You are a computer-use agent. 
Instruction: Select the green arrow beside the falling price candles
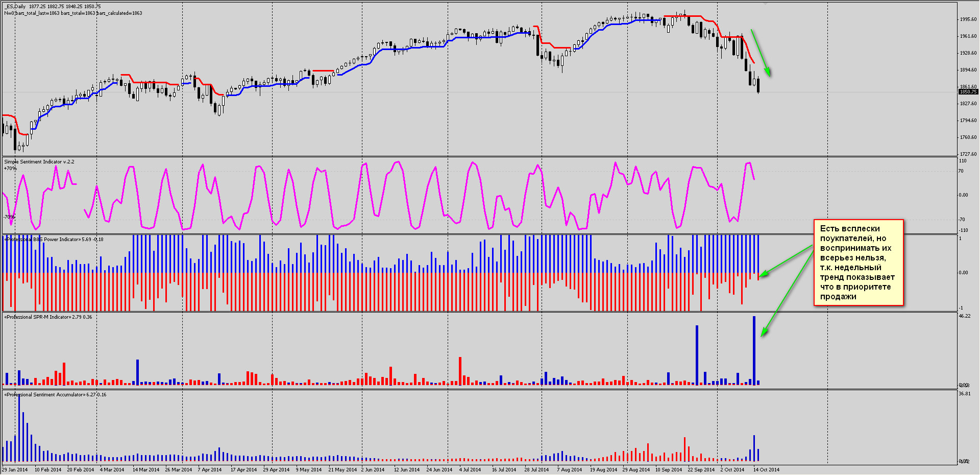pyautogui.click(x=761, y=53)
